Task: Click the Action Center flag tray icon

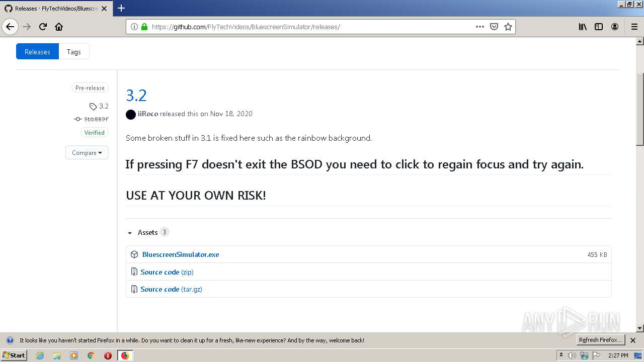Action: (x=596, y=355)
